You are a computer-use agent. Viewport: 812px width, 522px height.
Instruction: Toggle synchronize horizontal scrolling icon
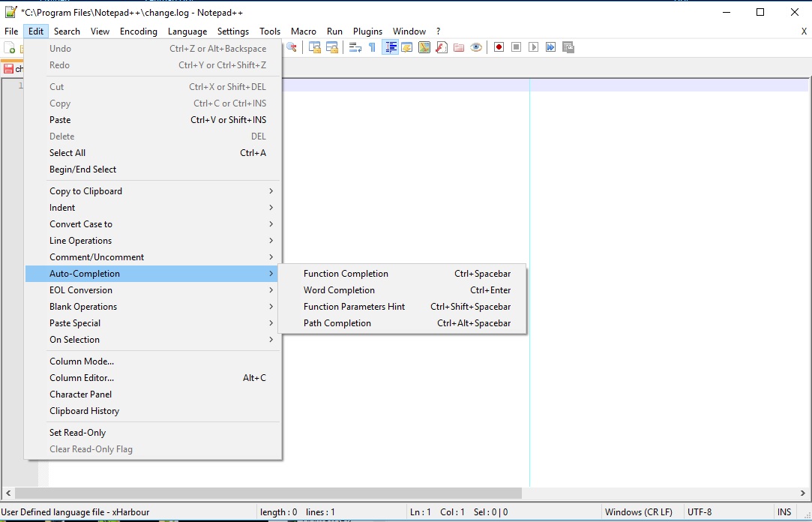(332, 47)
